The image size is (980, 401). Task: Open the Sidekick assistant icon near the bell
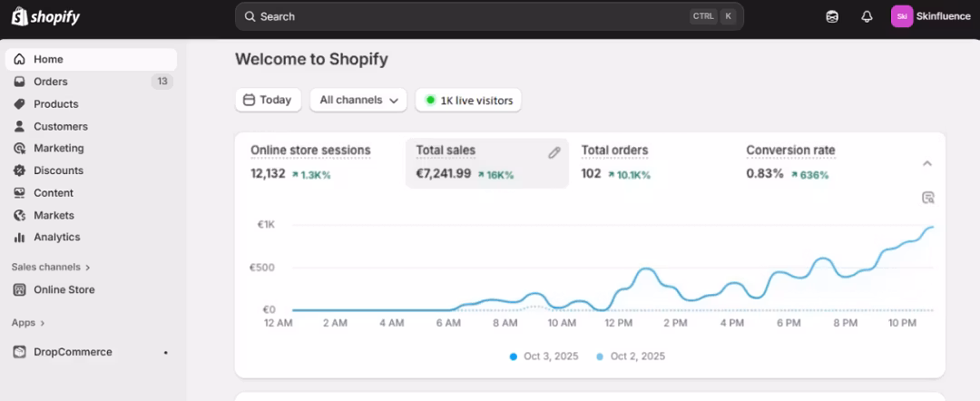click(x=832, y=16)
